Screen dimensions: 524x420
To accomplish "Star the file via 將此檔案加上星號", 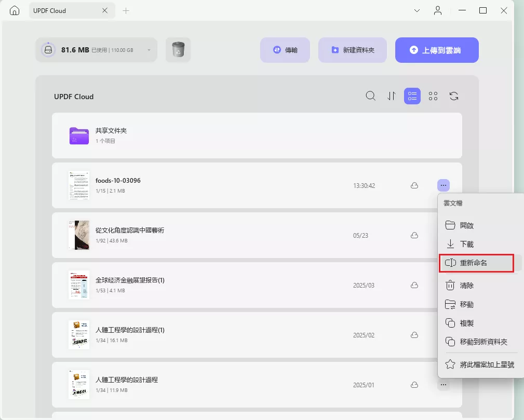I will point(480,364).
